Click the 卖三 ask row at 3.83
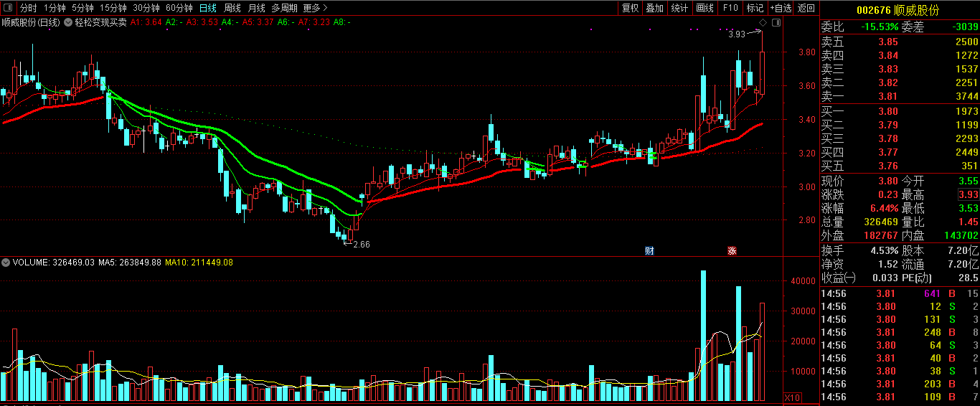The width and height of the screenshot is (980, 406). (900, 69)
